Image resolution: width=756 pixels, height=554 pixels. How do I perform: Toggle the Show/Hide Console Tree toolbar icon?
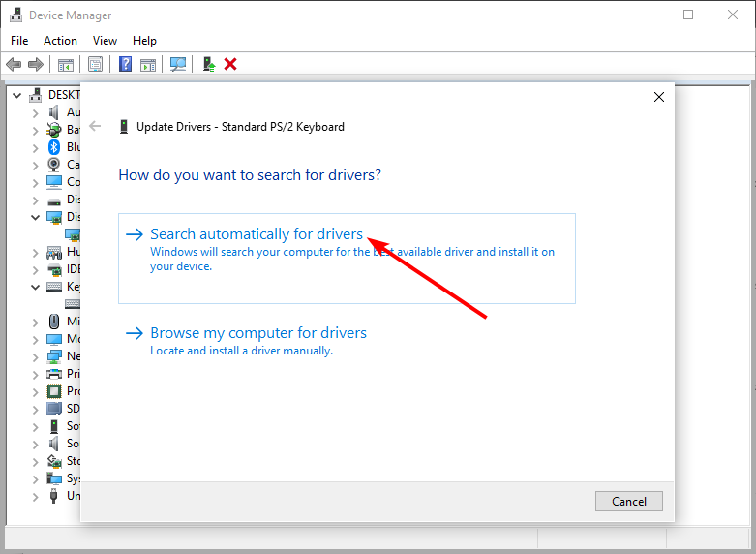(x=66, y=64)
